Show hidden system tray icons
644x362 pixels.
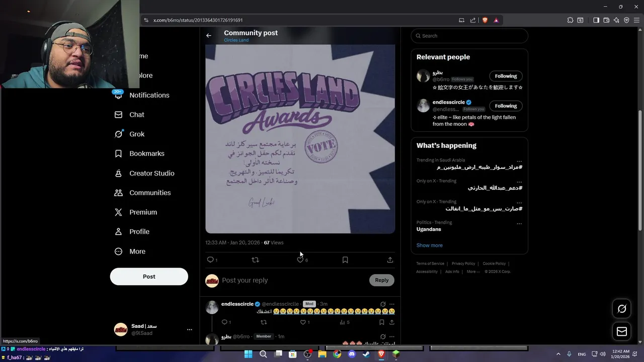[x=558, y=354]
